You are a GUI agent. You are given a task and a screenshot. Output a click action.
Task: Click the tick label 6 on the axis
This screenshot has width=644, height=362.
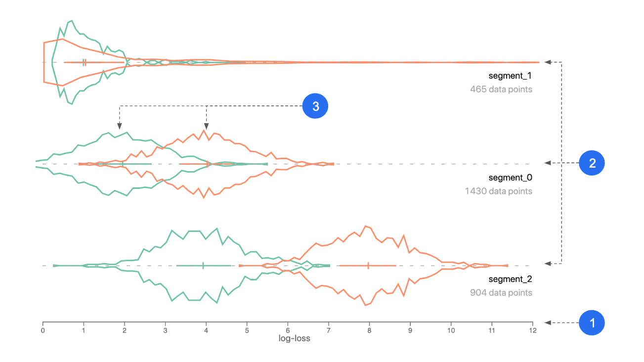point(288,330)
